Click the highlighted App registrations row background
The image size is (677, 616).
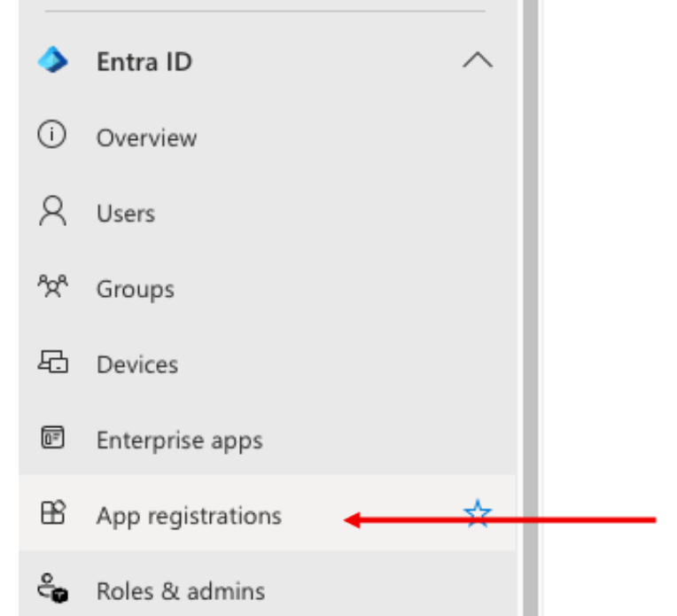click(x=268, y=513)
